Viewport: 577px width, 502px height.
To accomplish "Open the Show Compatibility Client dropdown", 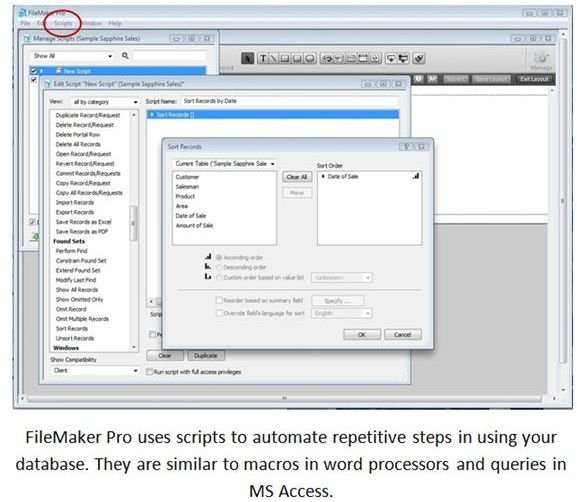I will coord(95,370).
